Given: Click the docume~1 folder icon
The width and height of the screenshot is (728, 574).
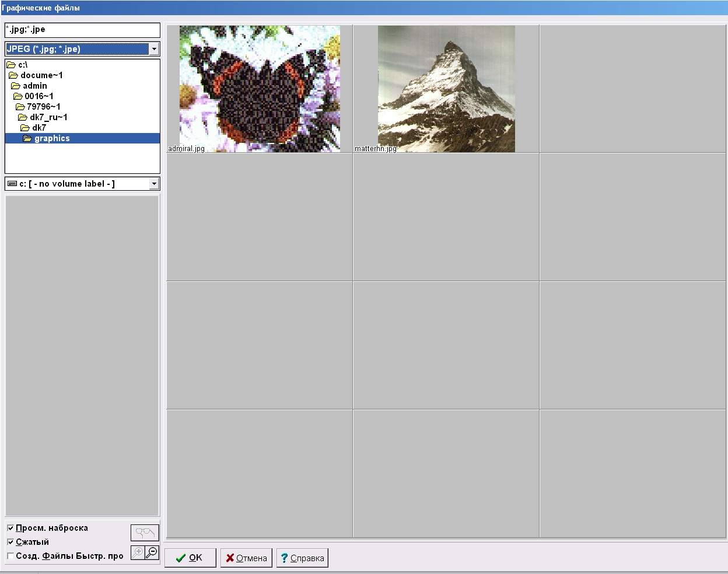Looking at the screenshot, I should coord(13,75).
